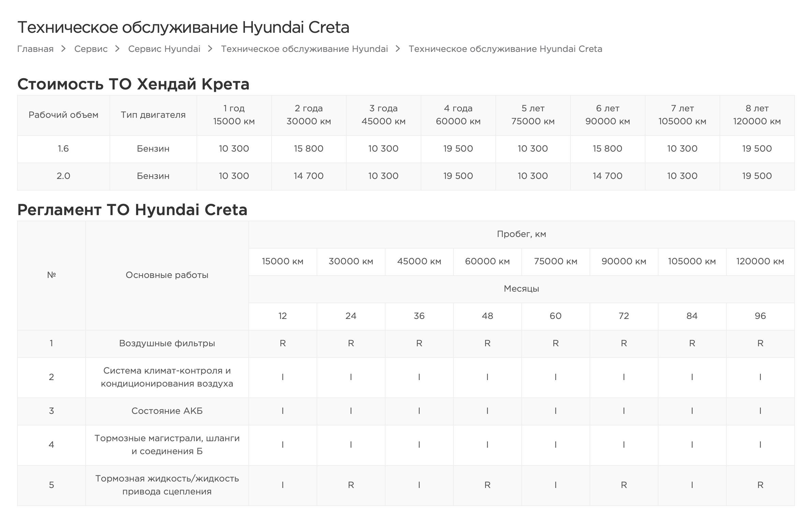Open the Сервис Hyundai breadcrumb link
The width and height of the screenshot is (812, 531).
coord(164,49)
